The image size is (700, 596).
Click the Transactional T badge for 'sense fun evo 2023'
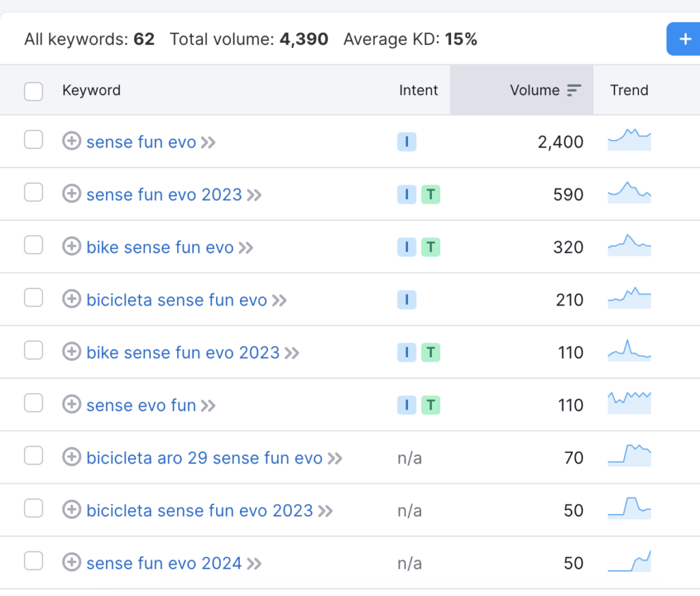point(431,195)
